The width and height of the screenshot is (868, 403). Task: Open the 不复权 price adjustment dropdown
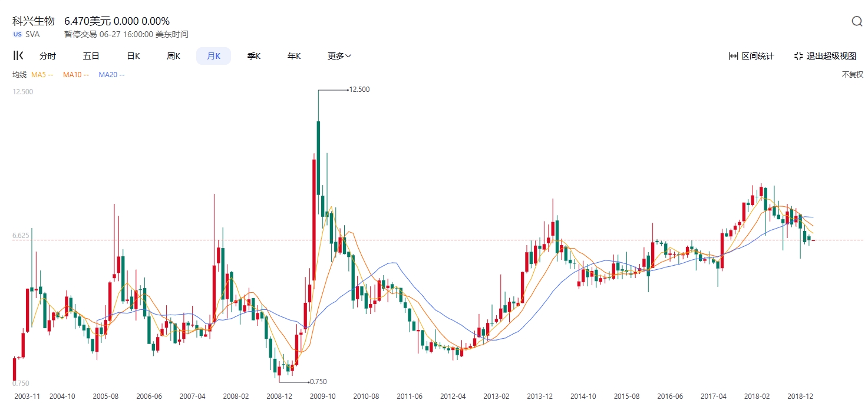coord(852,75)
